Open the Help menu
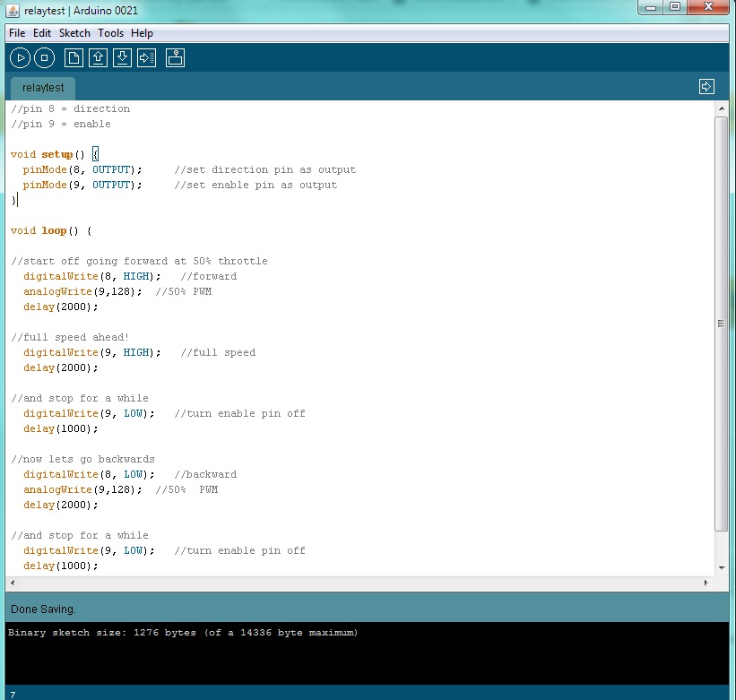The height and width of the screenshot is (700, 736). pyautogui.click(x=142, y=33)
